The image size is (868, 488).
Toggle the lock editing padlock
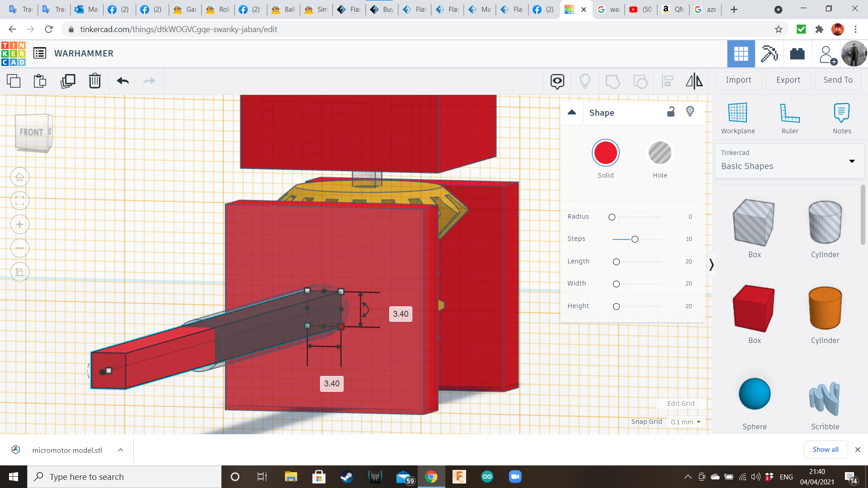671,112
